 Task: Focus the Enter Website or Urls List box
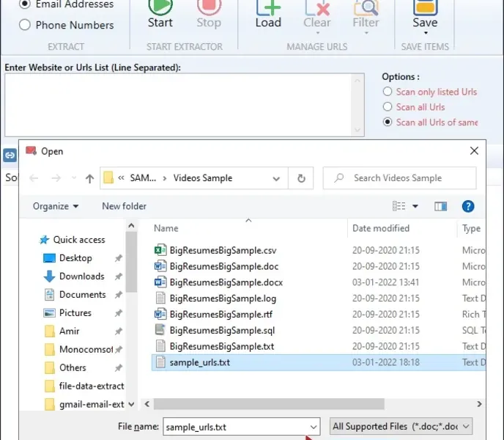[x=184, y=105]
